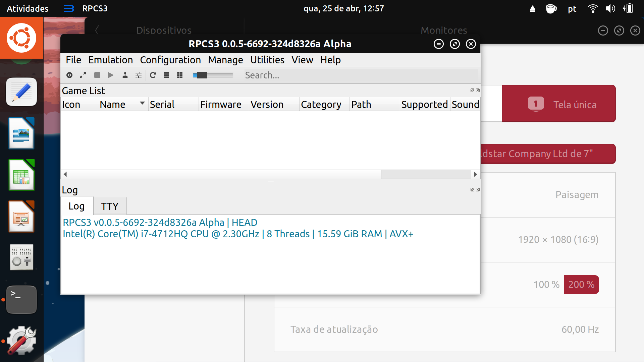Screen dimensions: 644x362
Task: Toggle fullscreen with the arrows icon
Action: pyautogui.click(x=83, y=75)
